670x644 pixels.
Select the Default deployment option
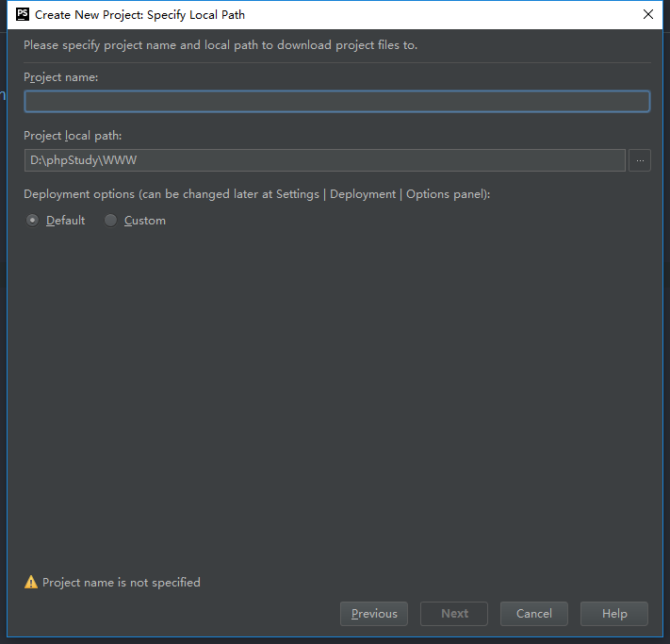(x=32, y=221)
